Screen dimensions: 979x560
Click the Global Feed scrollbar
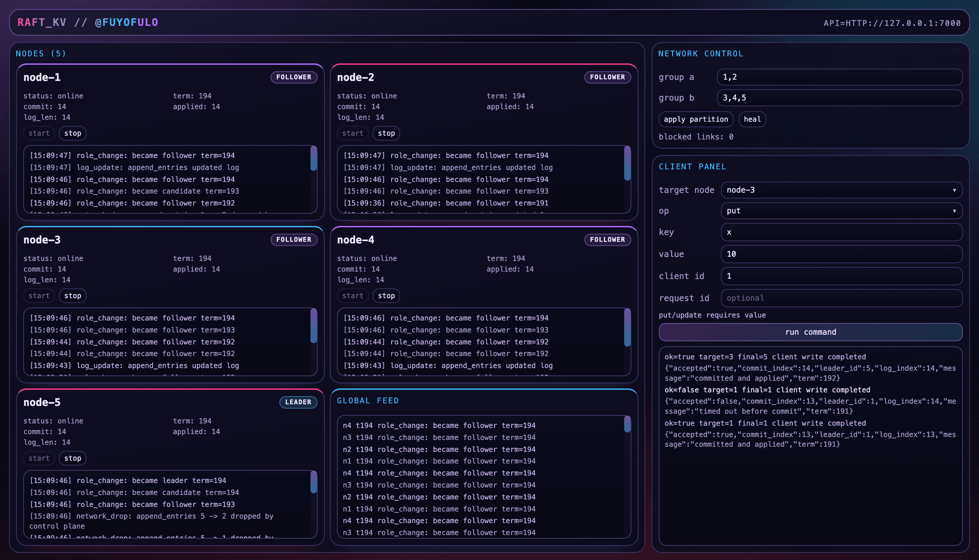pyautogui.click(x=627, y=424)
